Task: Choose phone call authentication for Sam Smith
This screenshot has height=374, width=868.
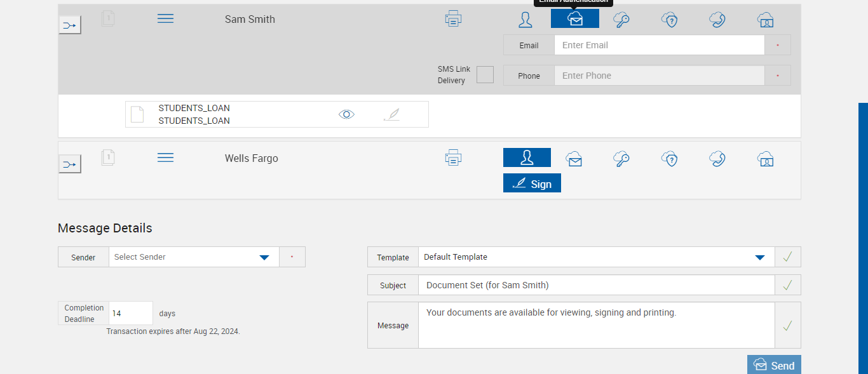Action: pos(717,20)
